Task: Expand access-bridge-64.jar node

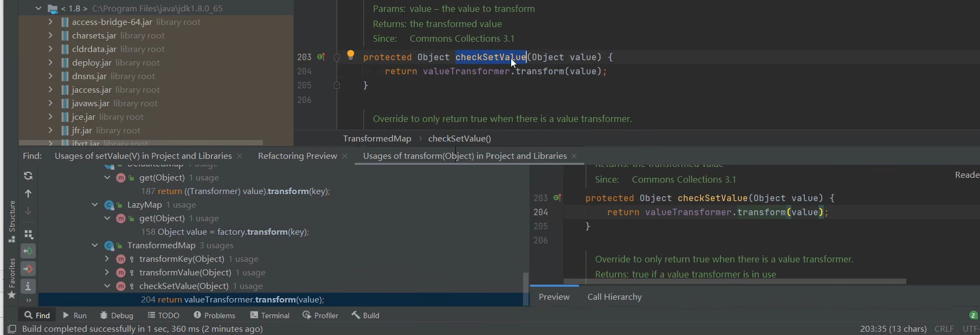Action: click(x=50, y=22)
